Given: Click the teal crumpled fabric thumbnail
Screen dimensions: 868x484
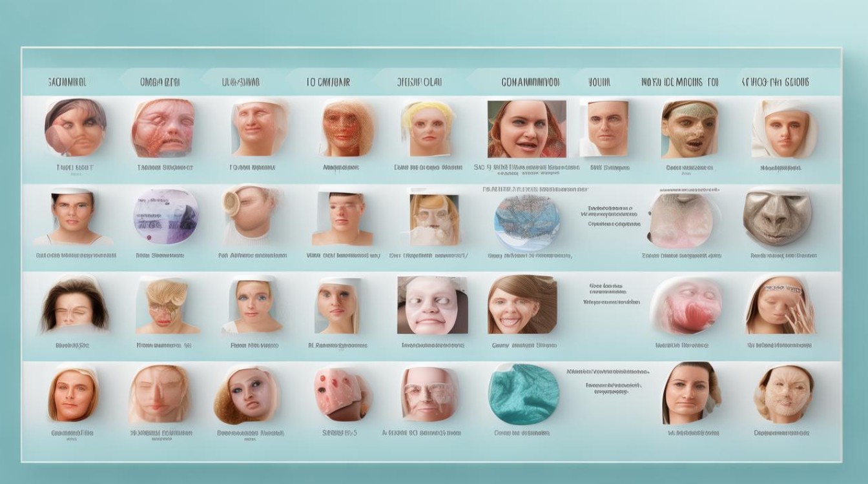Looking at the screenshot, I should [x=524, y=394].
